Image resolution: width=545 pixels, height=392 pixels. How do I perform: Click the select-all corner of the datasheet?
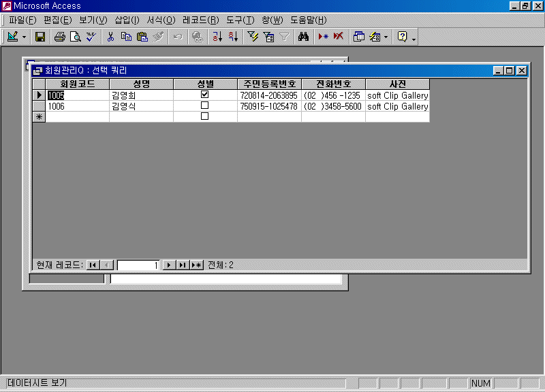tap(39, 84)
